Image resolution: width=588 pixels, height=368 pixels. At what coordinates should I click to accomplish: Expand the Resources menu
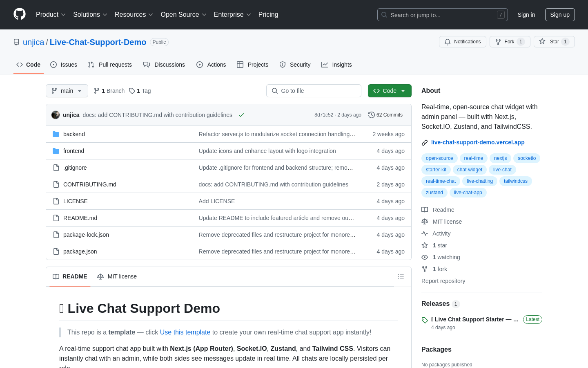tap(134, 14)
